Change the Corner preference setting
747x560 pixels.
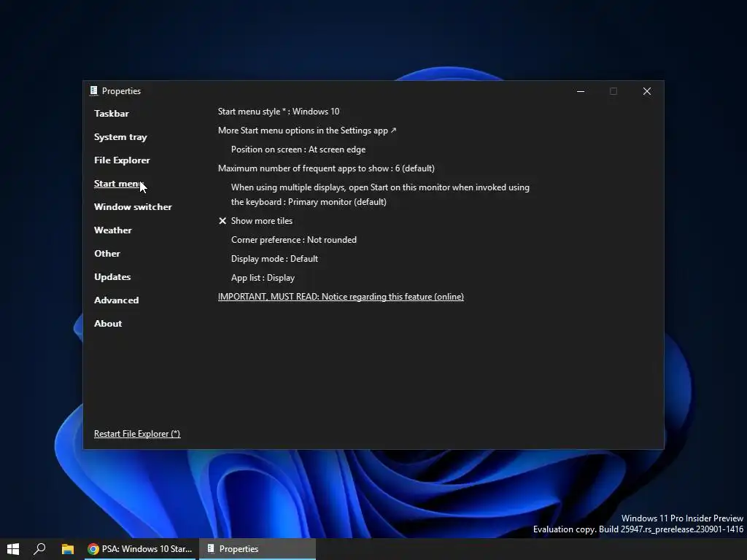pos(294,240)
